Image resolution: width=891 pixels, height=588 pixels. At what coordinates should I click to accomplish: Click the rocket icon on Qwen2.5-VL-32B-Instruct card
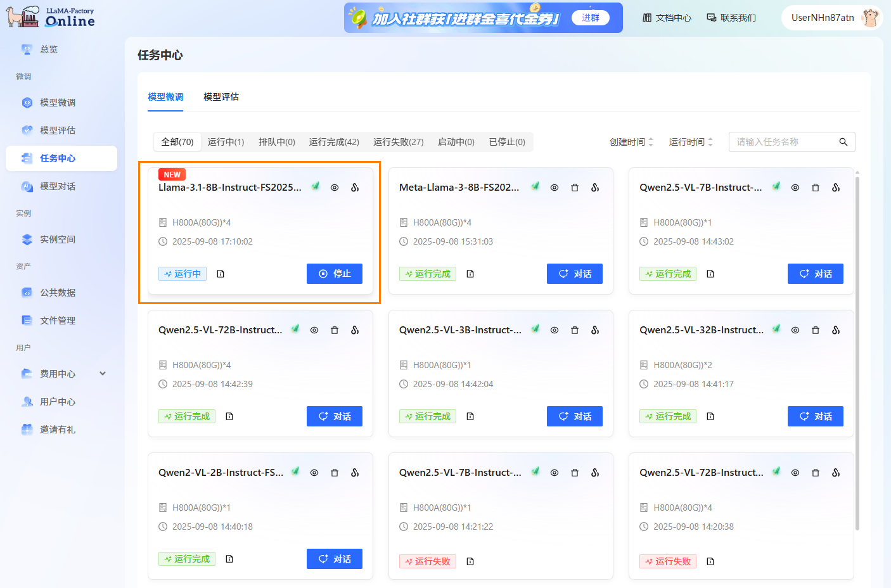tap(776, 329)
